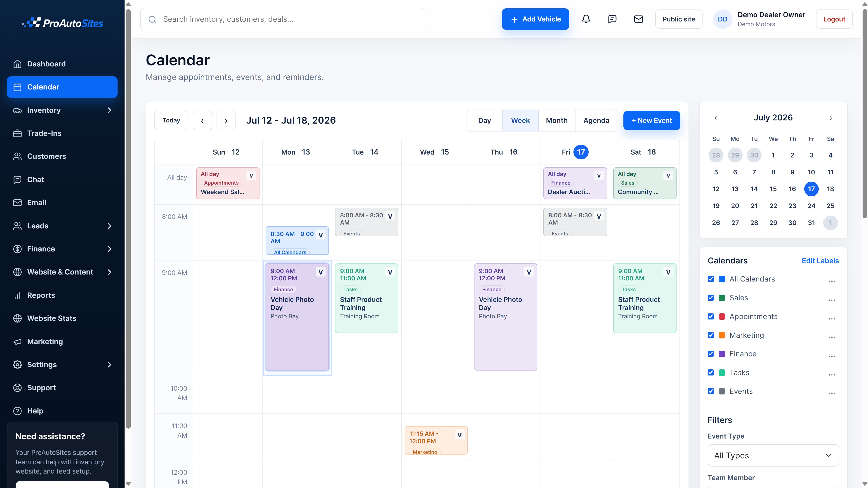Select July 22 in mini calendar
The width and height of the screenshot is (868, 488).
pyautogui.click(x=773, y=206)
